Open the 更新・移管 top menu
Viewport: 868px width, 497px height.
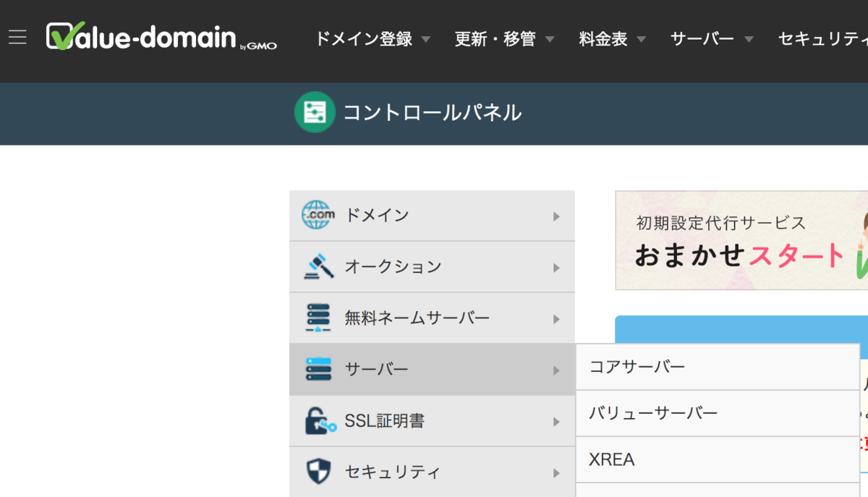[x=495, y=39]
